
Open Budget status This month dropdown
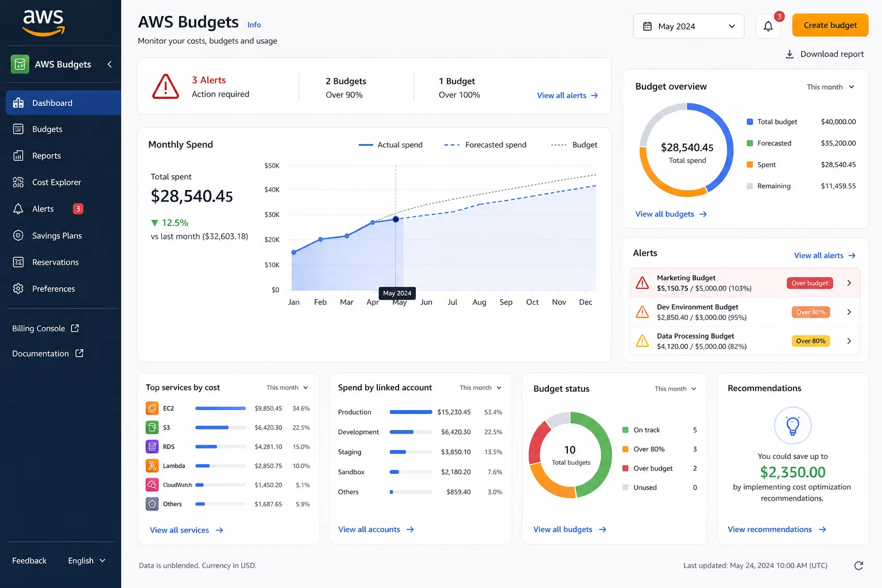[x=675, y=389]
